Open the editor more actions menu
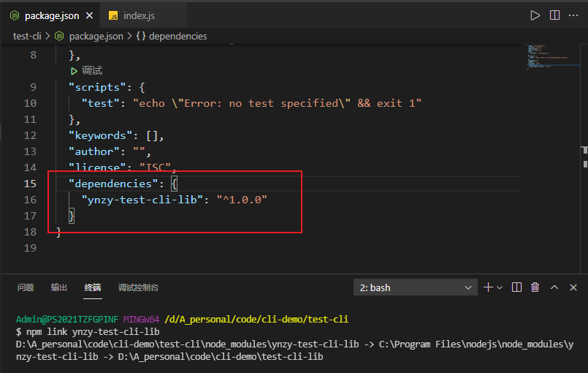 (573, 15)
